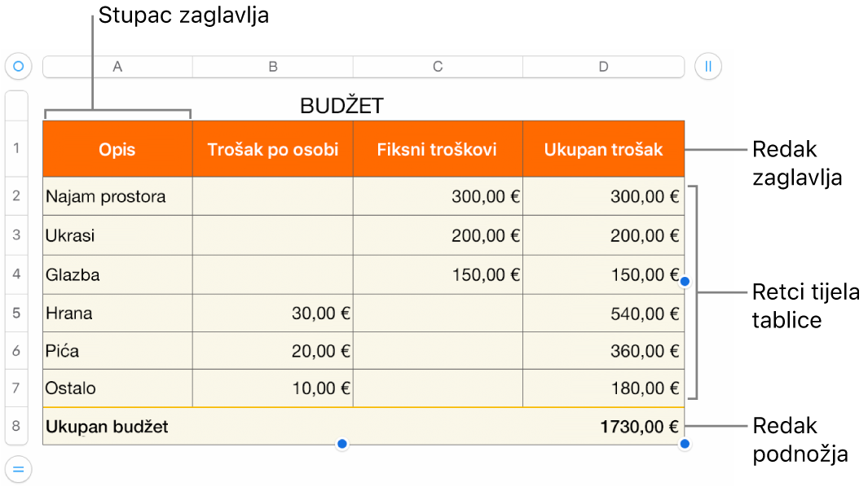Click the table select circle handle
This screenshot has height=487, width=868.
[x=18, y=66]
